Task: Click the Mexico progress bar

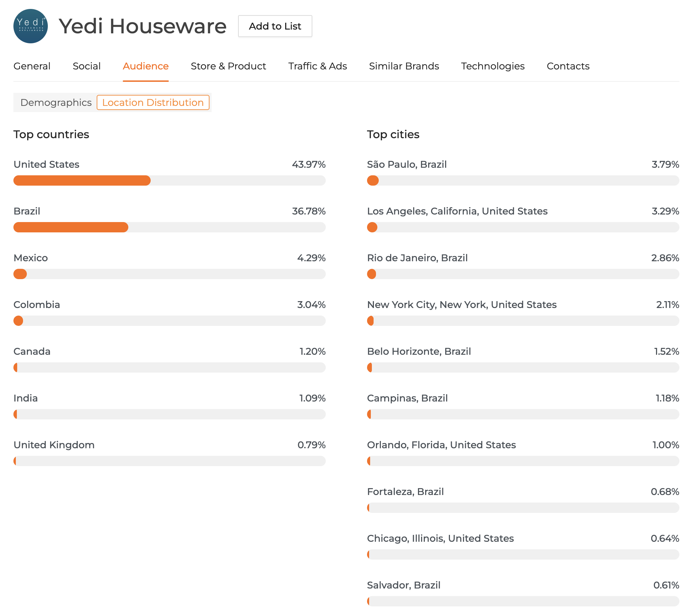Action: (169, 274)
